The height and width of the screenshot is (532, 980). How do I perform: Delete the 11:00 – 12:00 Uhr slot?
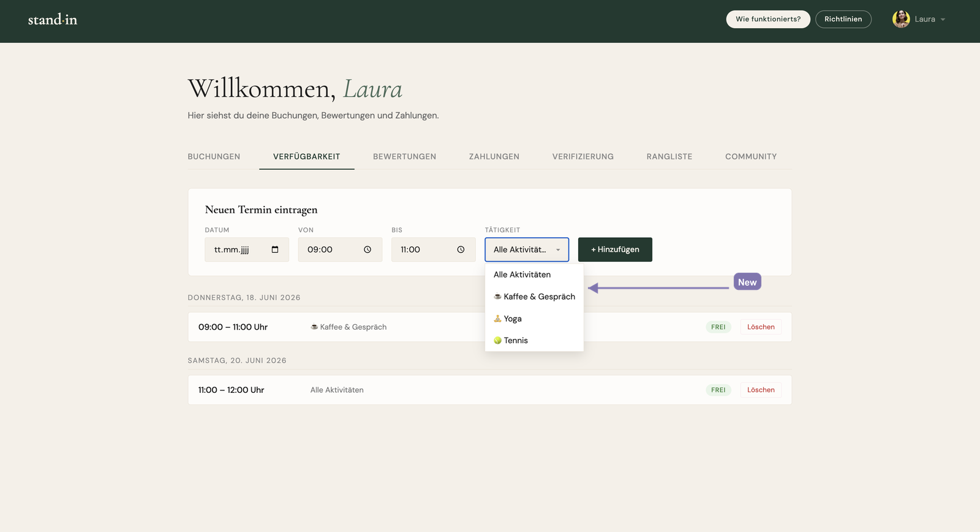point(761,390)
